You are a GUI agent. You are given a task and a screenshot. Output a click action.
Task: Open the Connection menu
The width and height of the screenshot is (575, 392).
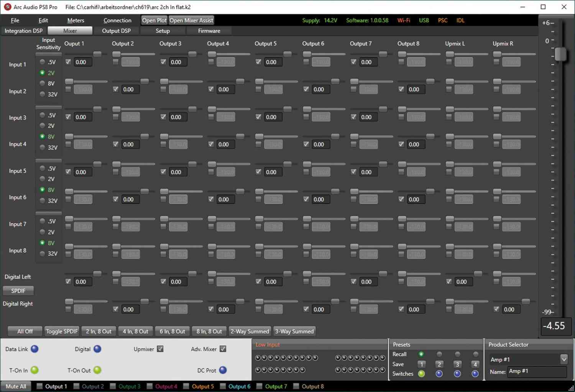point(117,20)
